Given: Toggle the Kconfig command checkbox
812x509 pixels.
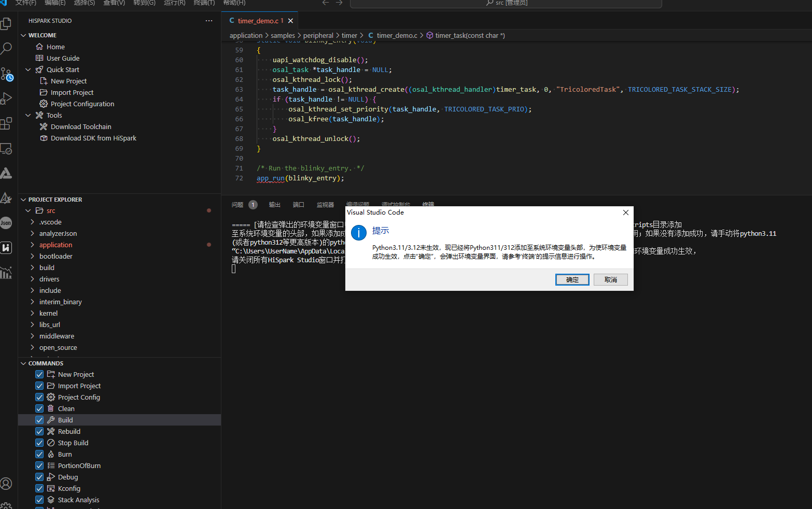Looking at the screenshot, I should (39, 488).
